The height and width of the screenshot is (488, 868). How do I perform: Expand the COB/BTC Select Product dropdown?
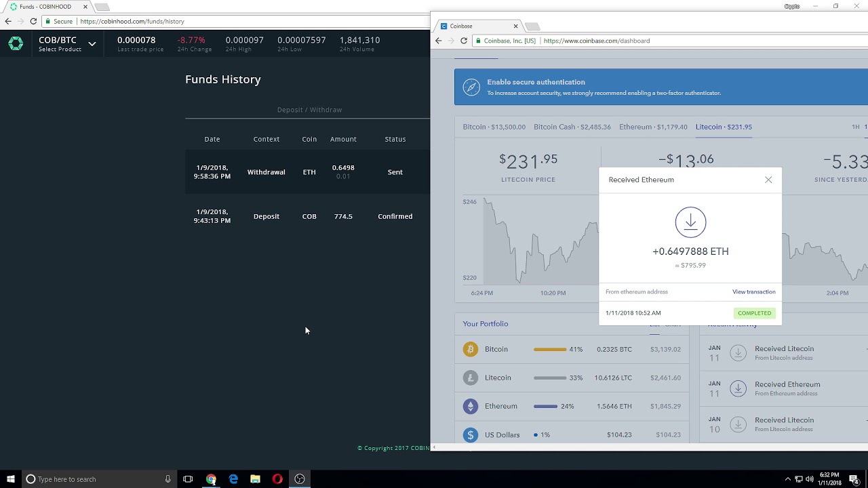(67, 44)
